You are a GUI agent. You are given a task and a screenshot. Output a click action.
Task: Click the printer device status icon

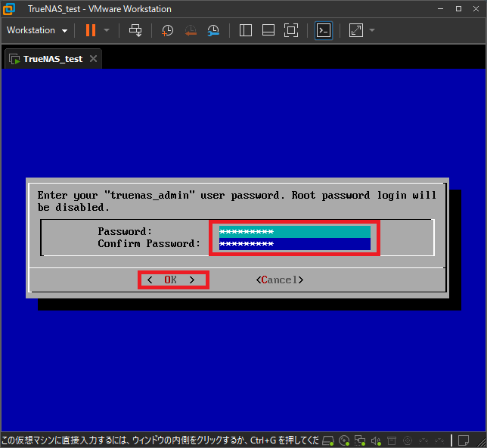coord(392,440)
